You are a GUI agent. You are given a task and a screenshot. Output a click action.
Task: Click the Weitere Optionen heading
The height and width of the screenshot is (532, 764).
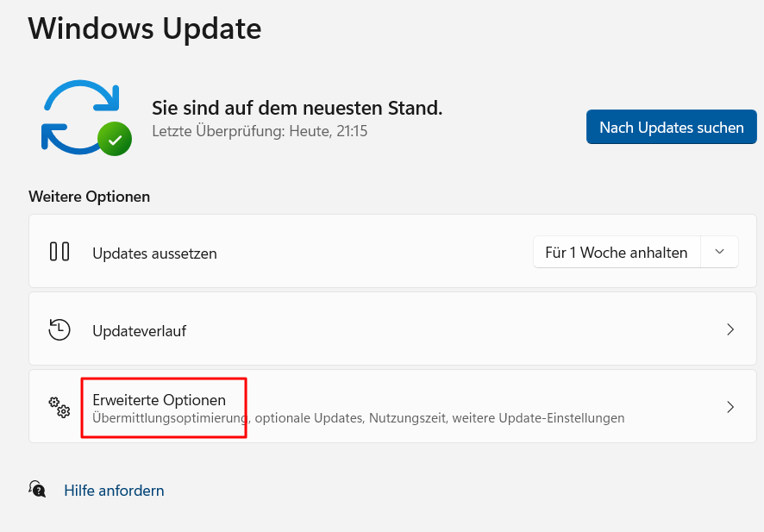point(89,197)
